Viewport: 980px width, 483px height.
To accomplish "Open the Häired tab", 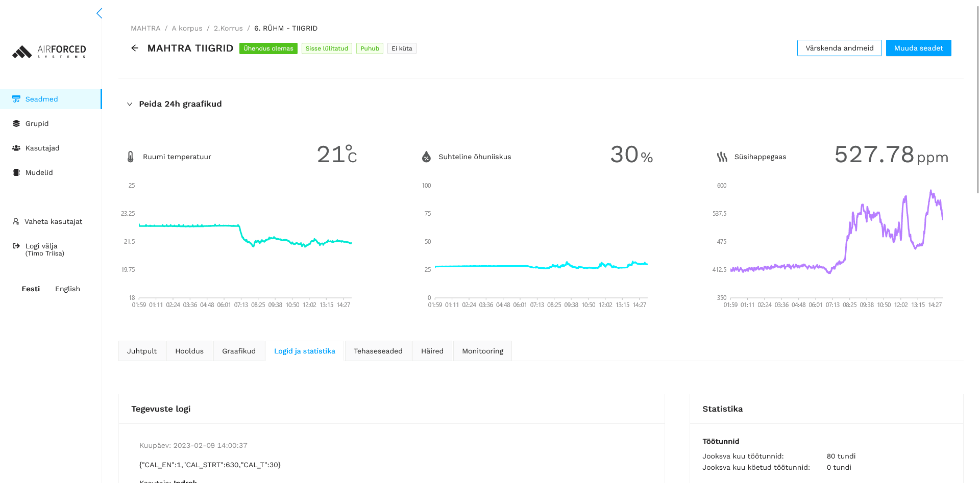I will 432,351.
